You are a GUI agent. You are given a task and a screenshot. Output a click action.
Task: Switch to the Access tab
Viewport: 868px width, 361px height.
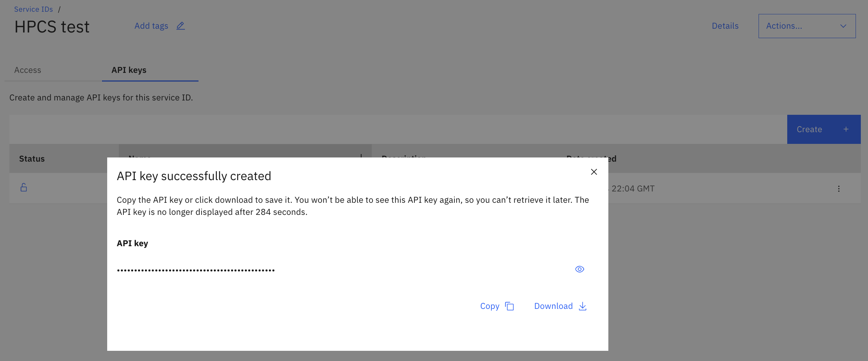28,70
